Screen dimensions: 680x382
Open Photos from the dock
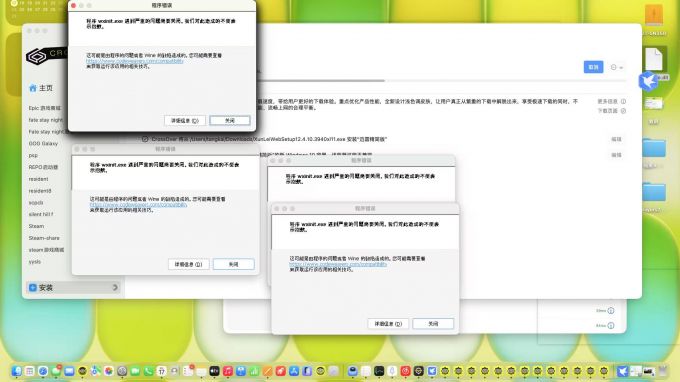tap(109, 371)
